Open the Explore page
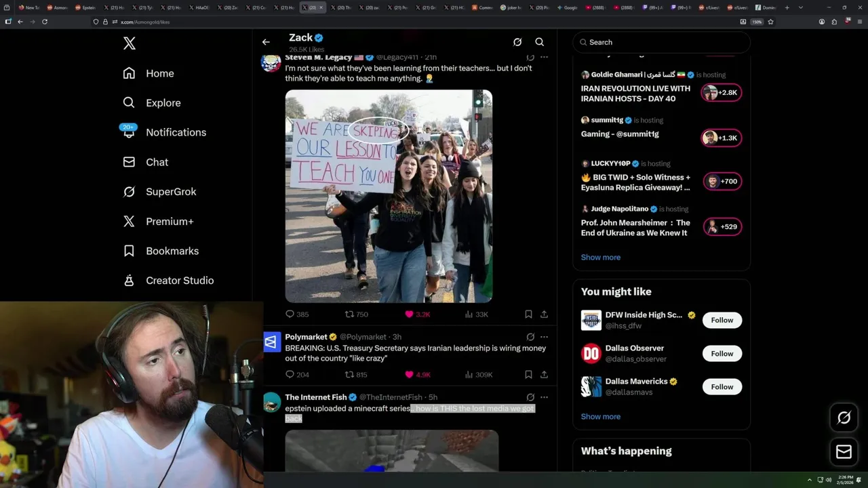The height and width of the screenshot is (488, 868). [x=151, y=103]
